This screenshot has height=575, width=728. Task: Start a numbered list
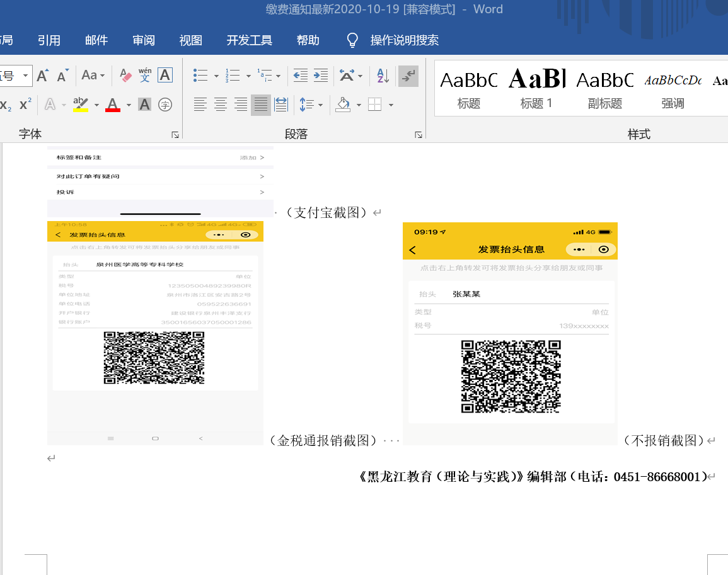coord(233,75)
